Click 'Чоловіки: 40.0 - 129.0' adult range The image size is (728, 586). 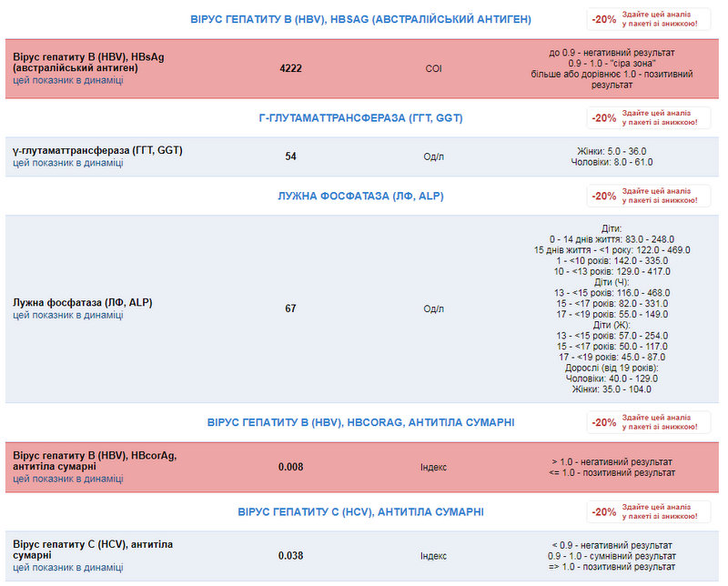pyautogui.click(x=612, y=379)
